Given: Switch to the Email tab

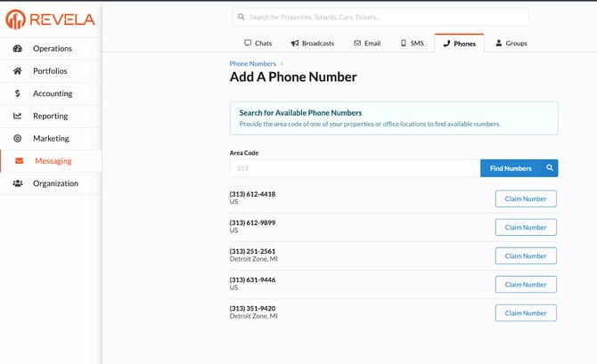Looking at the screenshot, I should (x=367, y=43).
